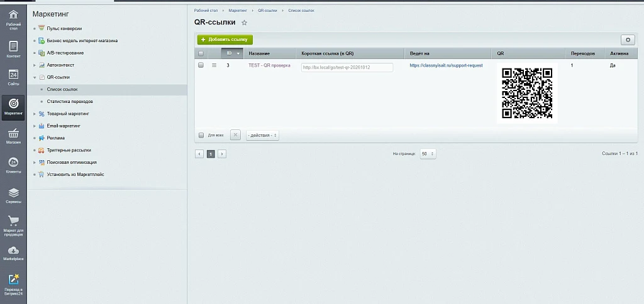Image resolution: width=644 pixels, height=304 pixels.
Task: Open the Магазин sidebar section
Action: [x=13, y=137]
